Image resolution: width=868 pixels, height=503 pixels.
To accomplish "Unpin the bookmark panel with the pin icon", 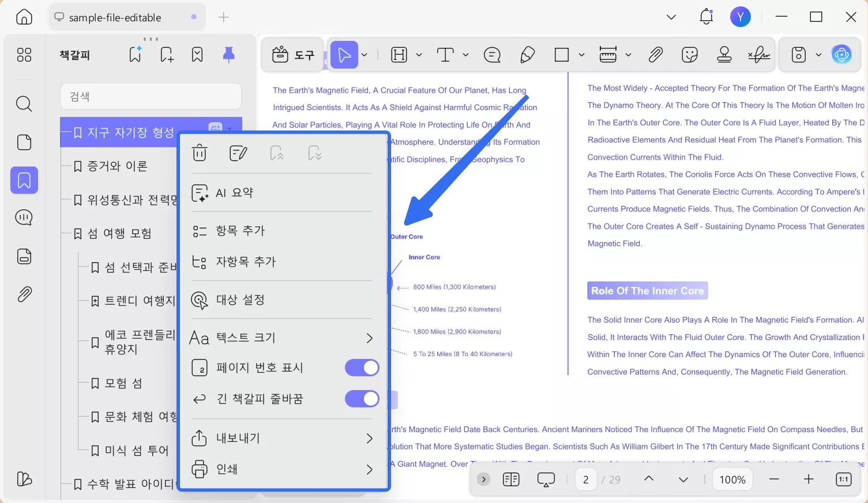I will click(228, 54).
